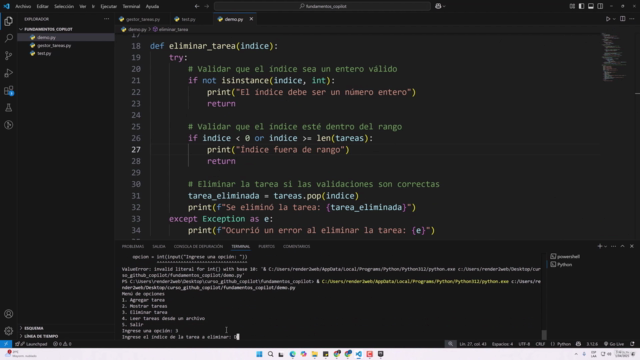The width and height of the screenshot is (640, 360).
Task: Switch to the gestor_tareas.py editor tab
Action: 143,19
